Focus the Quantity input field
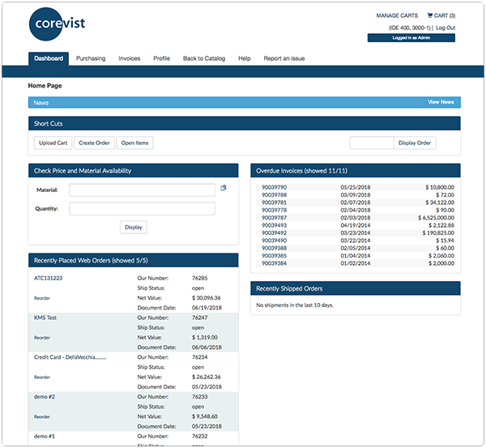Image resolution: width=486 pixels, height=448 pixels. (x=142, y=209)
